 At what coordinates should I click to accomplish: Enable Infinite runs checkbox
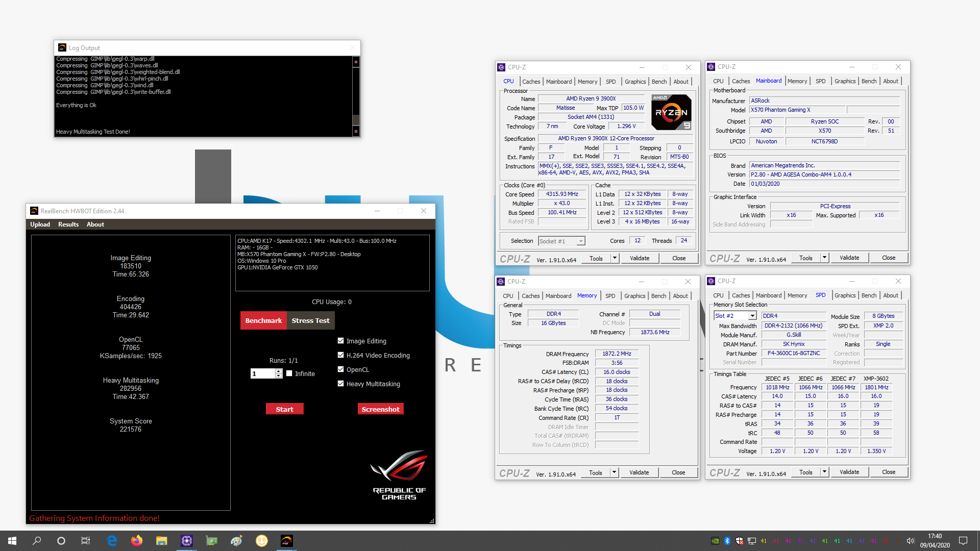coord(289,373)
